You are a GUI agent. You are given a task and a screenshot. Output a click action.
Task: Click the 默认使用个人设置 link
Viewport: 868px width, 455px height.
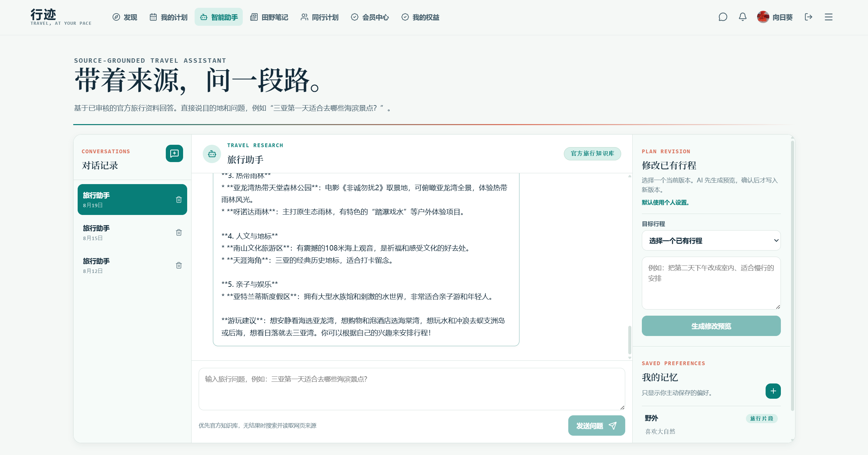click(665, 203)
